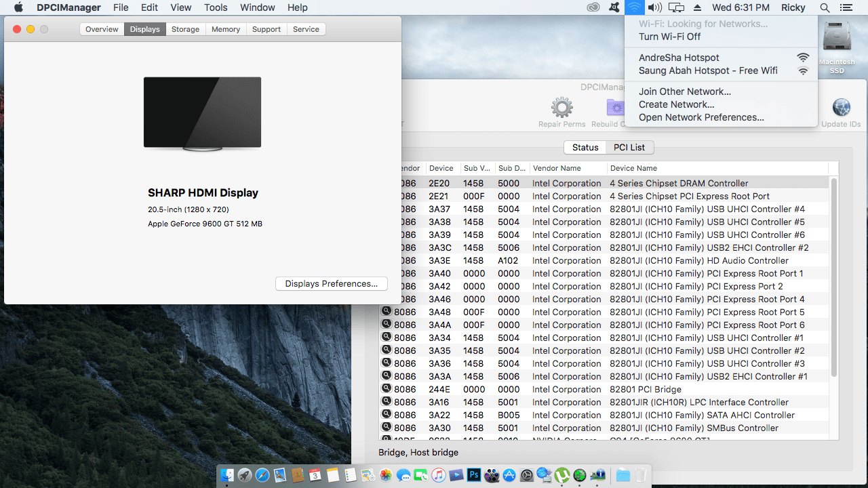Select the USB2 EHCI Controller #2 row
Image resolution: width=868 pixels, height=488 pixels.
(604, 247)
